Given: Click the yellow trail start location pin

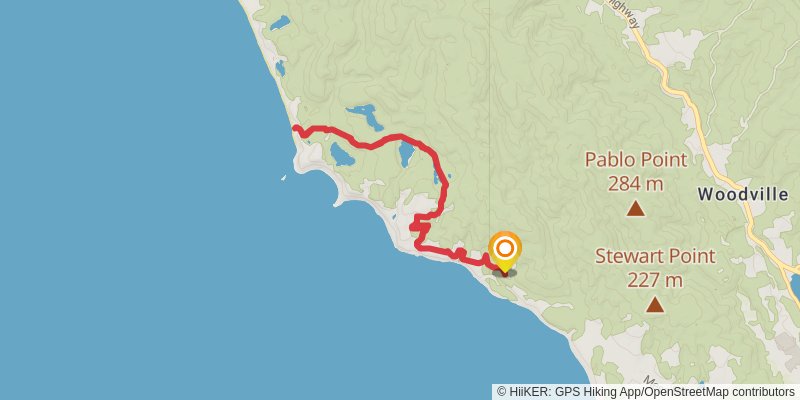Looking at the screenshot, I should 505,252.
